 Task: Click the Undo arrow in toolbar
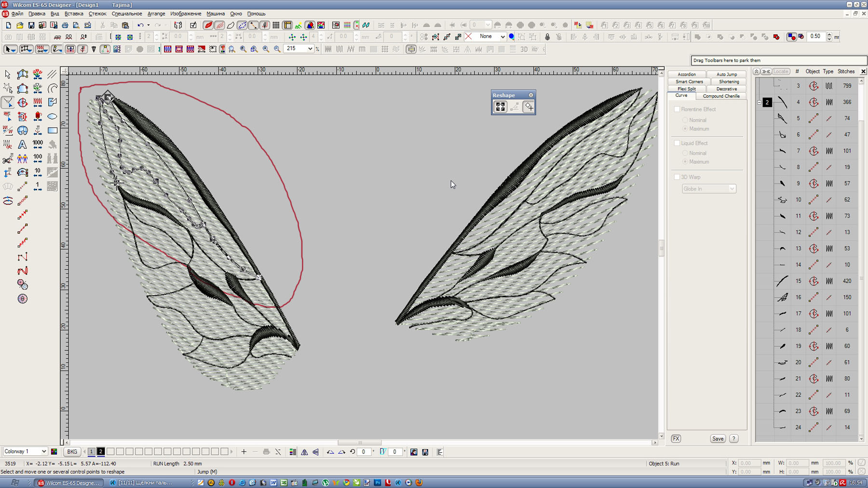[x=140, y=25]
